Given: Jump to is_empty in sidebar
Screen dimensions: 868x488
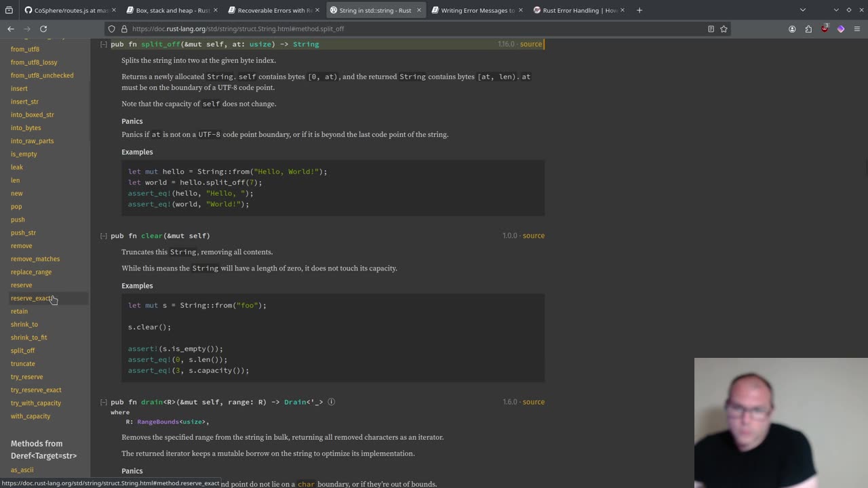Looking at the screenshot, I should pos(24,154).
